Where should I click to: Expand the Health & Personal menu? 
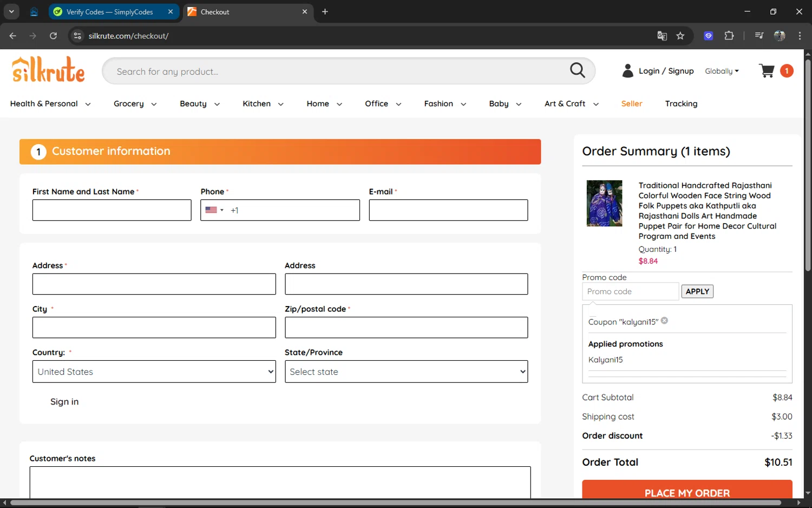pyautogui.click(x=50, y=103)
